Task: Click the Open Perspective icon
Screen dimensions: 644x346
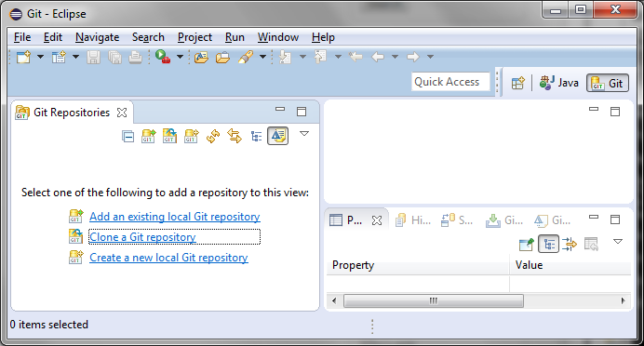Action: tap(518, 84)
